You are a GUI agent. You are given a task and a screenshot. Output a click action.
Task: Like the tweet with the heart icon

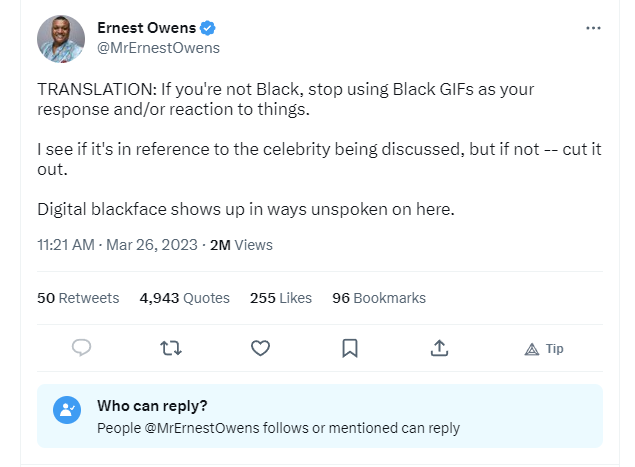260,348
